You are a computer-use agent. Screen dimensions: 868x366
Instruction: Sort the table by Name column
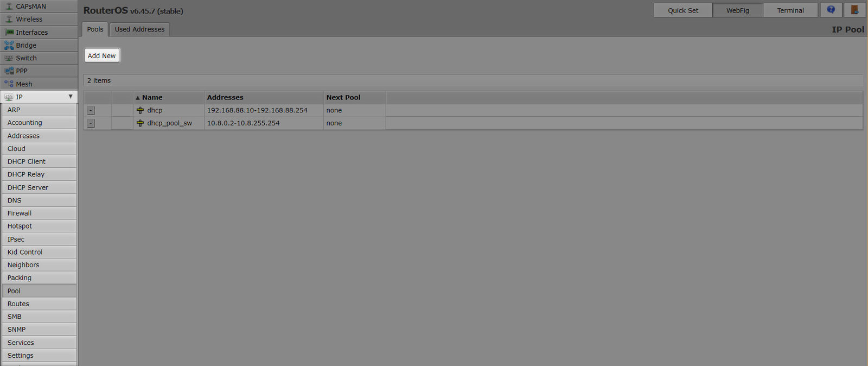pos(152,98)
